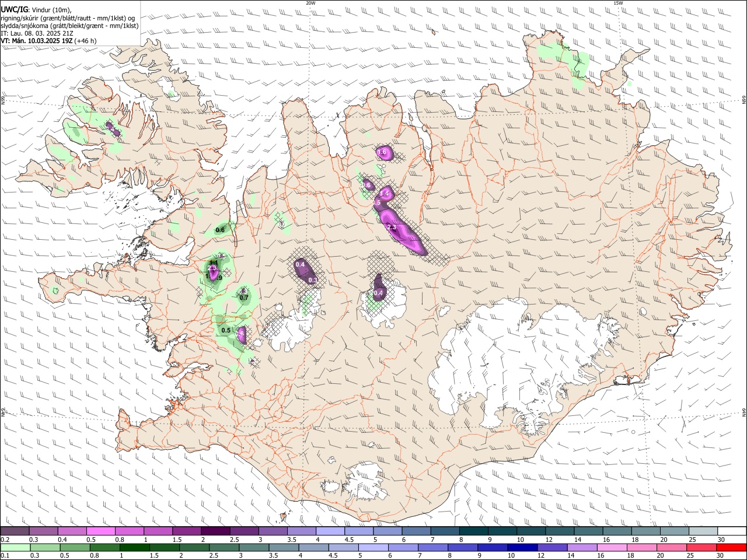
Task: Click the violet rain scale swatch at 14
Action: click(582, 548)
